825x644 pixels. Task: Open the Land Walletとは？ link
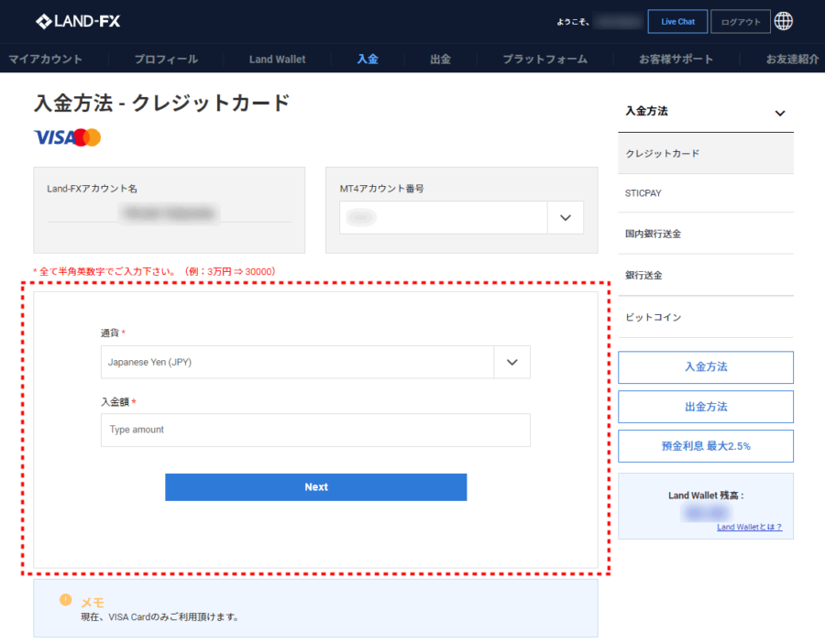pos(749,528)
